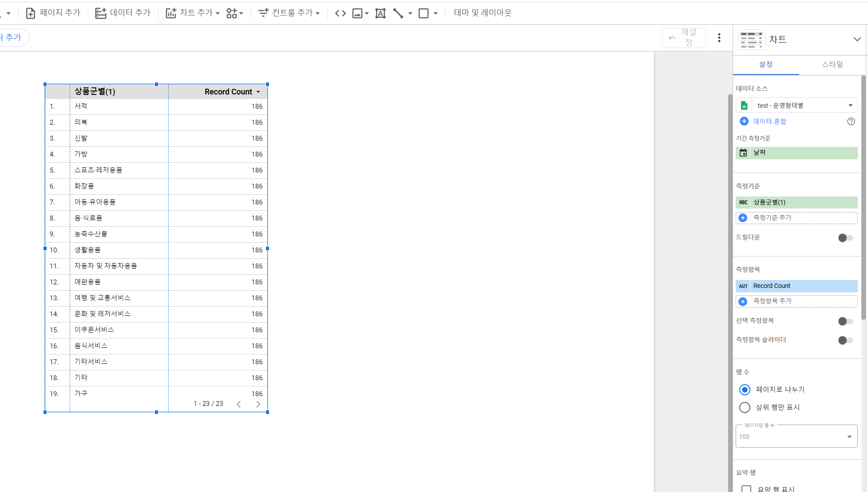Click the Record Count column header

(x=228, y=92)
